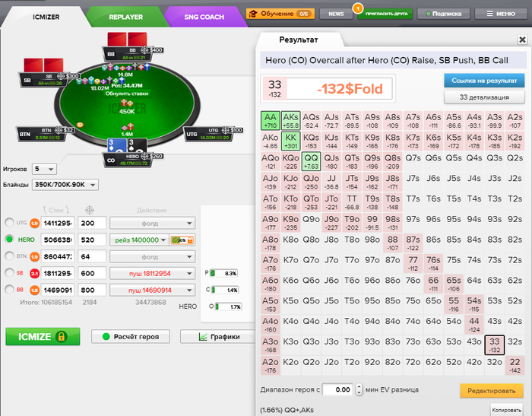Screen dimensions: 532x416
Task: Open UTG action фолд dropdown
Action: coord(152,223)
